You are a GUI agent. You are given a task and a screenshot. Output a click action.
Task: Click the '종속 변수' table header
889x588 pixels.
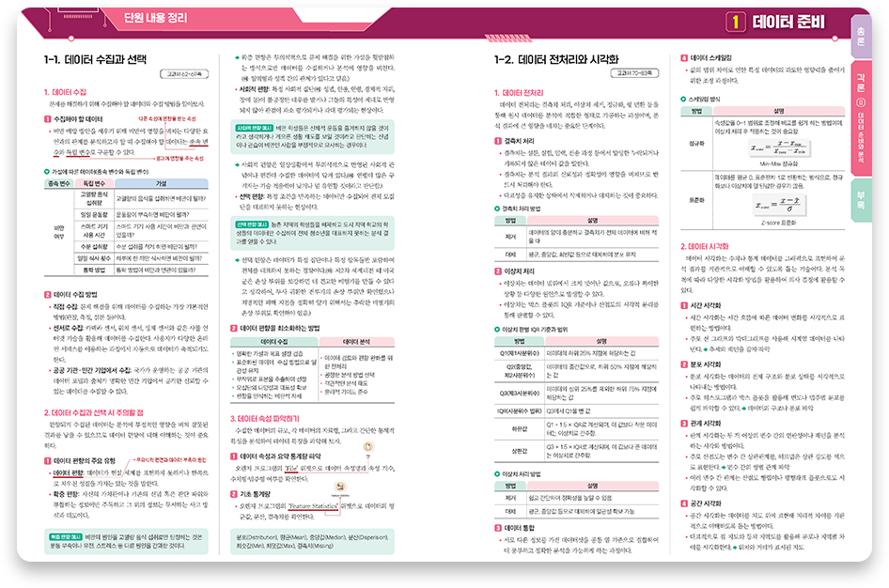tap(59, 183)
